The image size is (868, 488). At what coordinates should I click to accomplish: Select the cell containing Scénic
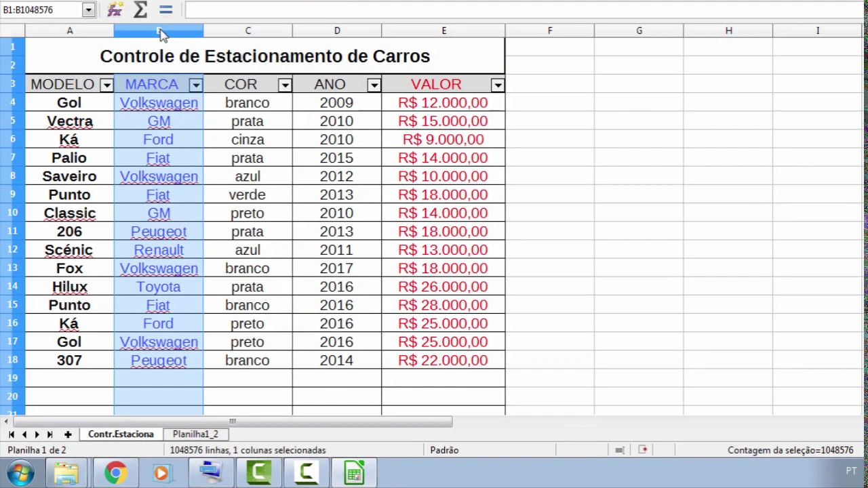click(69, 249)
